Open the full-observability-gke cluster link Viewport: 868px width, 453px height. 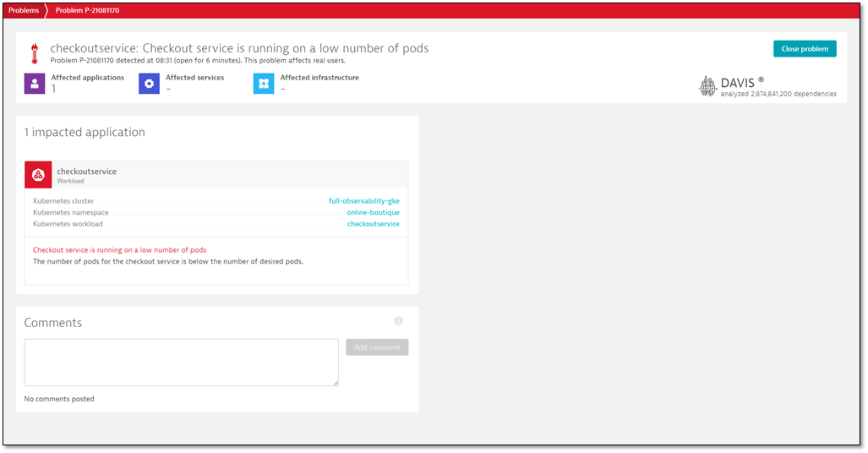(363, 201)
